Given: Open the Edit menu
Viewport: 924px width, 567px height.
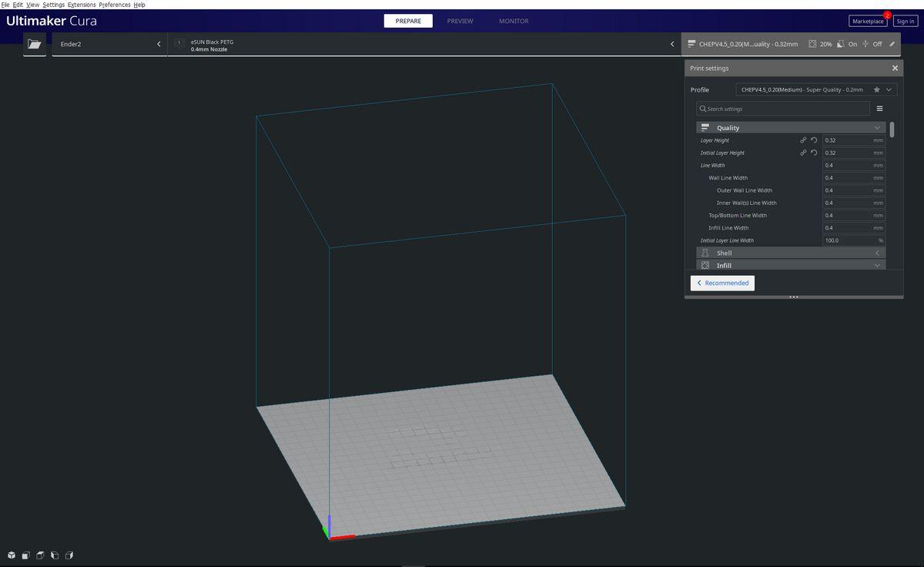Looking at the screenshot, I should pyautogui.click(x=18, y=5).
